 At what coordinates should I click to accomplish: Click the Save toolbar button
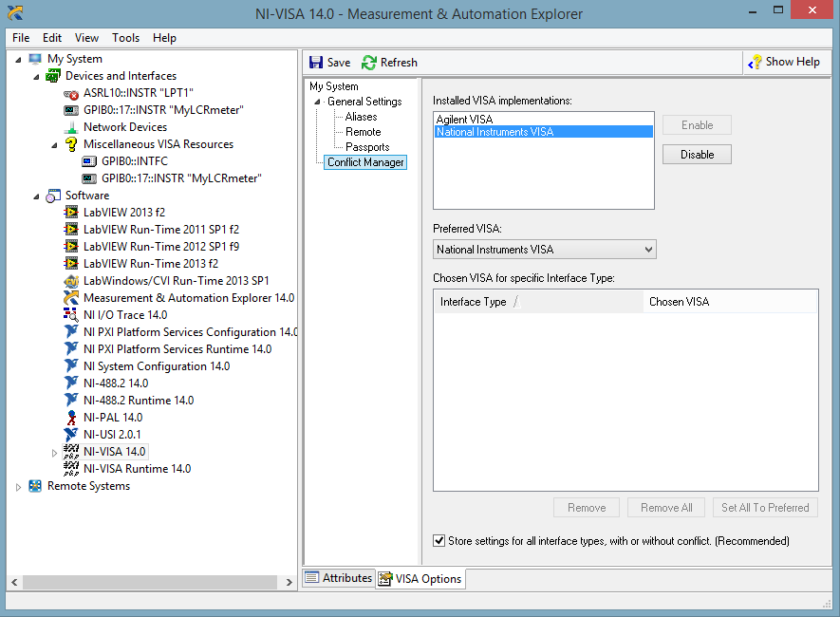tap(330, 63)
